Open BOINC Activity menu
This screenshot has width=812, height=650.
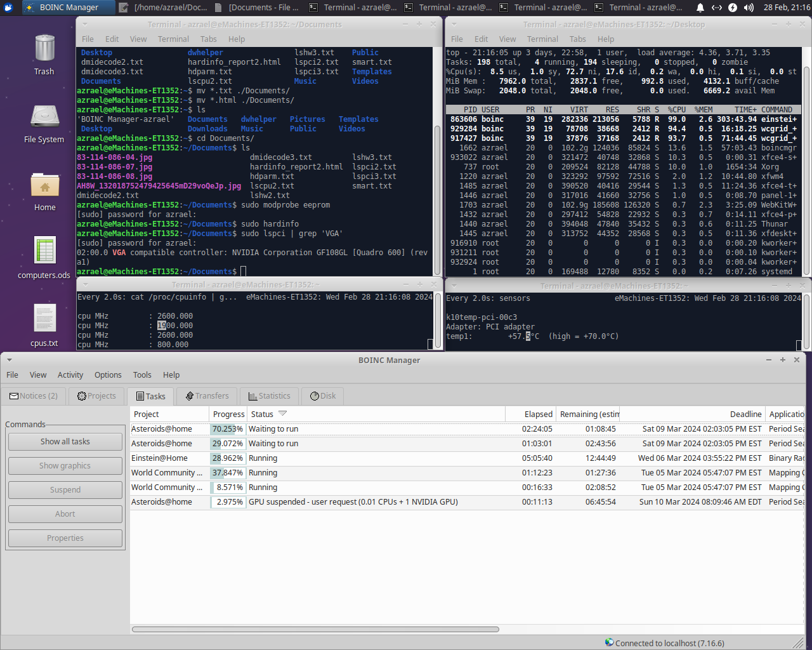click(x=70, y=375)
